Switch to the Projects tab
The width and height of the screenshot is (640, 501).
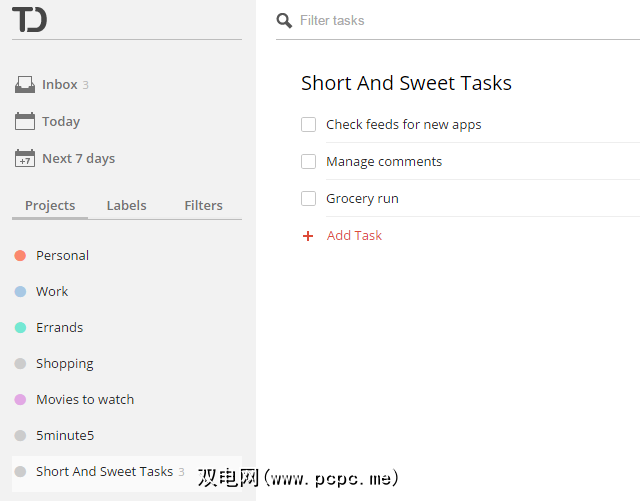pyautogui.click(x=50, y=206)
